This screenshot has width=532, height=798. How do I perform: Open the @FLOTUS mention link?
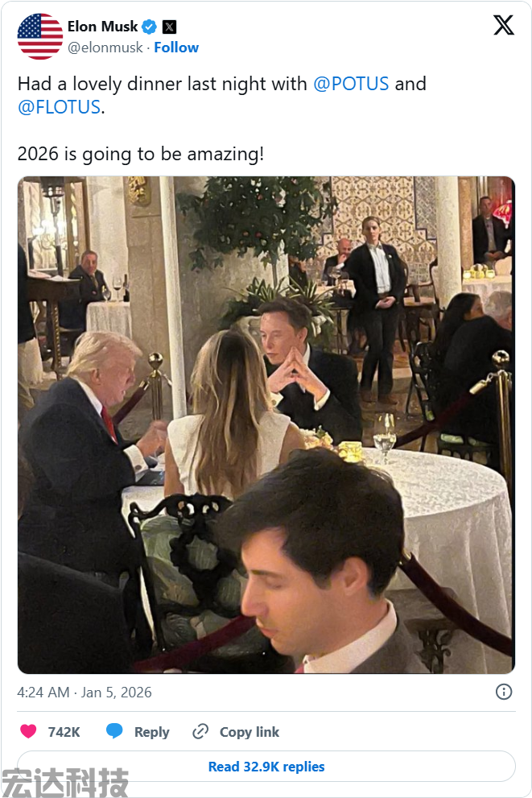[59, 107]
